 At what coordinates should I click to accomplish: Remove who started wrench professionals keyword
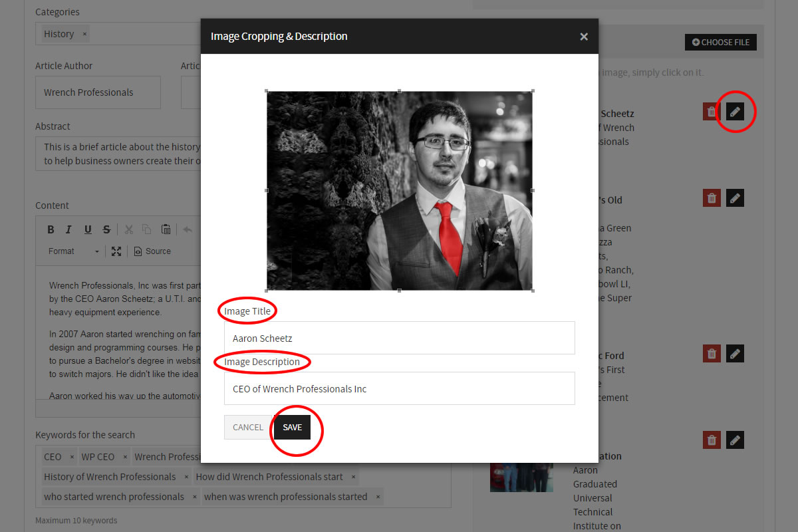pos(195,497)
